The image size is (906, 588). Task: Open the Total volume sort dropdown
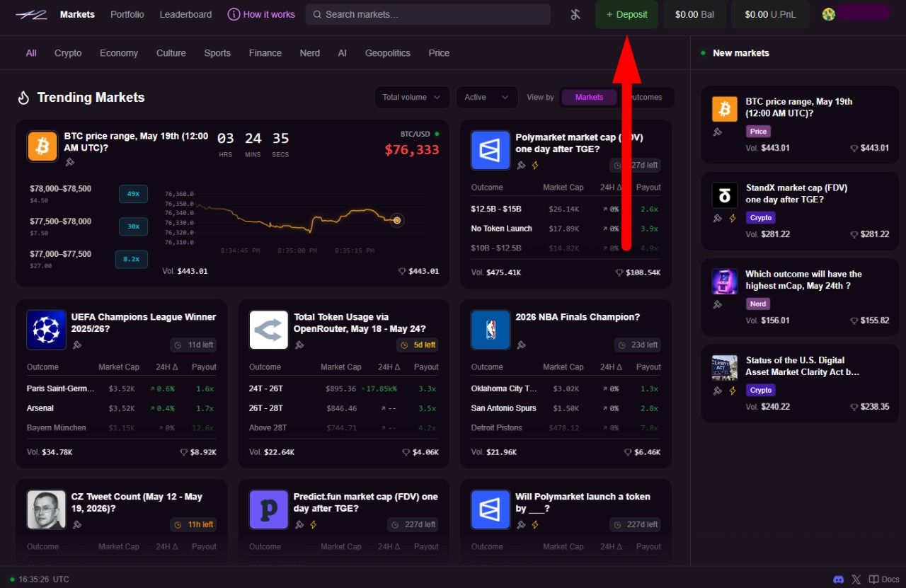pyautogui.click(x=412, y=98)
